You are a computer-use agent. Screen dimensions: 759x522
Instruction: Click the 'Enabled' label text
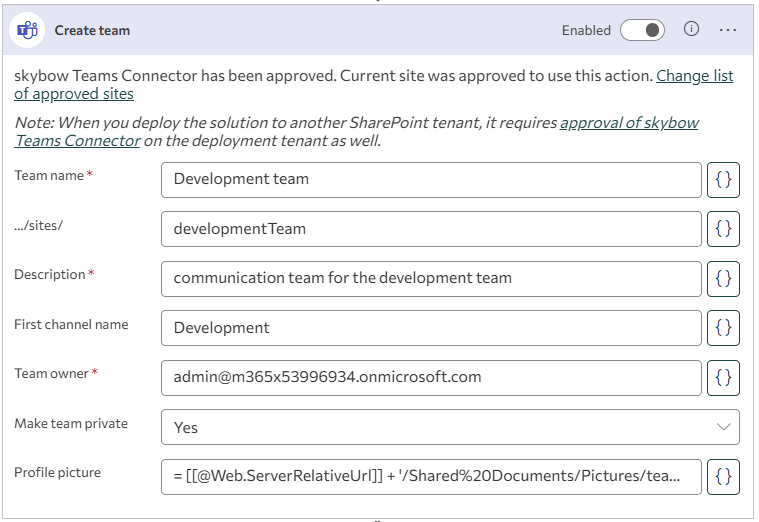[586, 31]
